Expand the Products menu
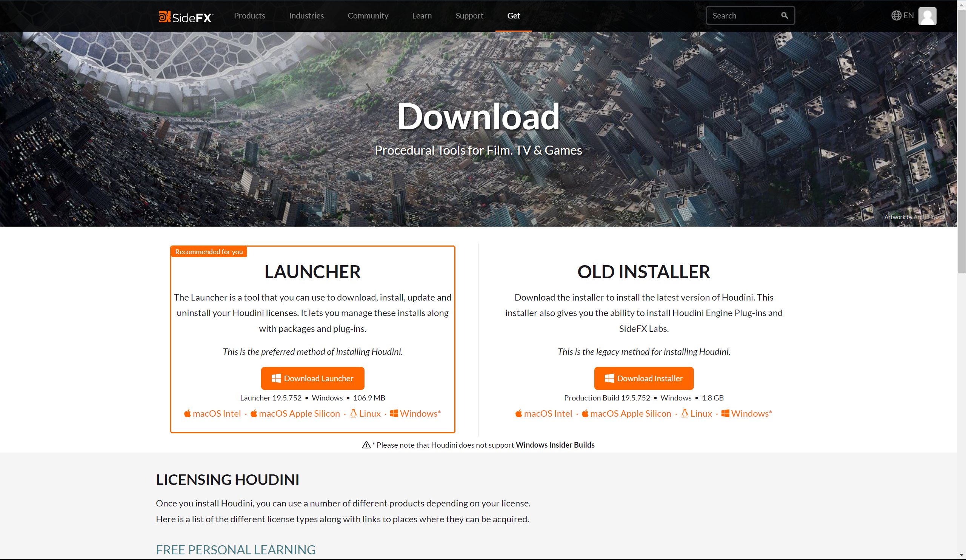This screenshot has height=560, width=966. 249,16
